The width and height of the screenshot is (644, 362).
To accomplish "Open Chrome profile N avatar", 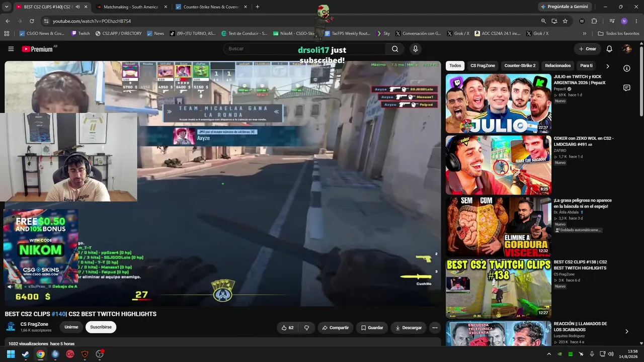I will click(x=624, y=21).
